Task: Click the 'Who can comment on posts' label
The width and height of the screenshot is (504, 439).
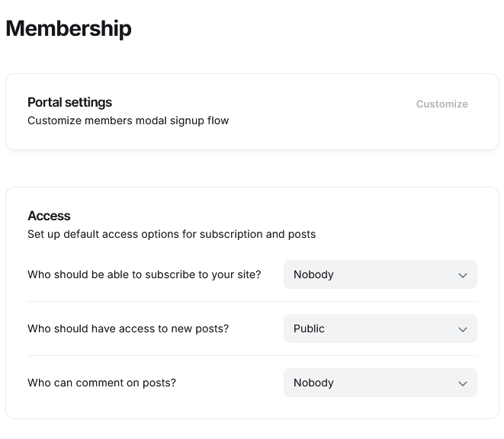Action: [x=101, y=383]
